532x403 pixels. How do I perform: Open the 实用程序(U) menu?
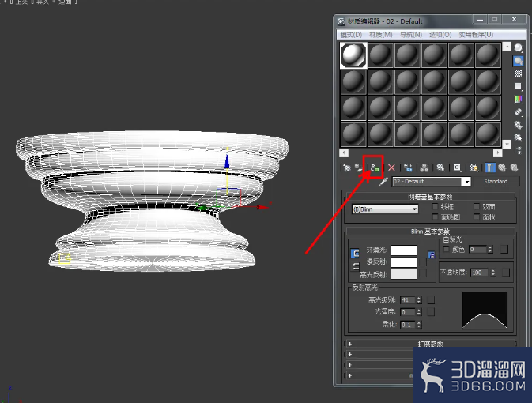tap(476, 35)
